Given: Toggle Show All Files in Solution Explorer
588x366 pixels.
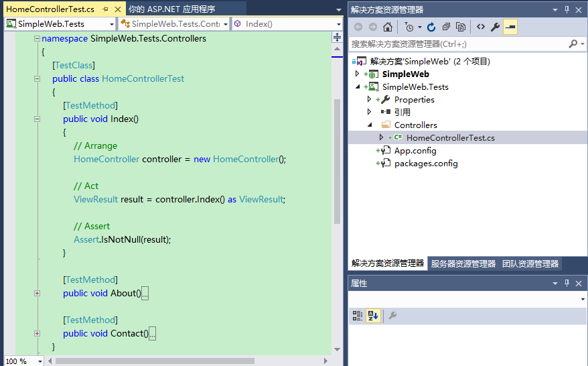Looking at the screenshot, I should [x=461, y=27].
